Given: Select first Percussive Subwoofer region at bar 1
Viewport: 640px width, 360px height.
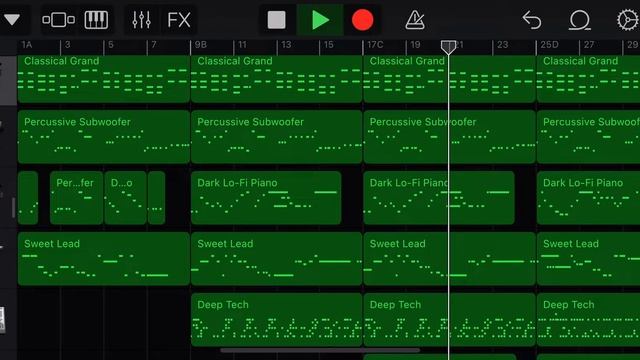Looking at the screenshot, I should click(x=104, y=137).
